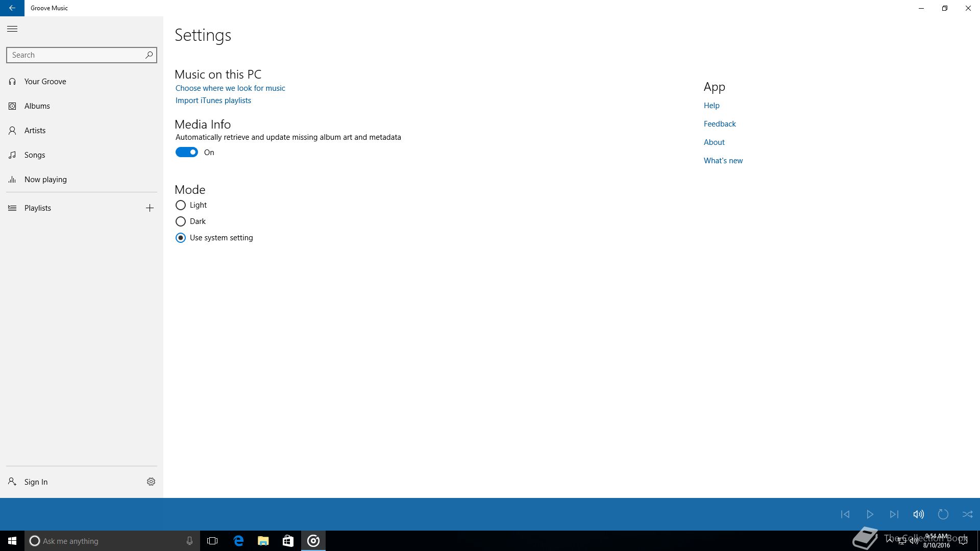Click Import iTunes playlists link
Viewport: 980px width, 551px height.
(213, 101)
